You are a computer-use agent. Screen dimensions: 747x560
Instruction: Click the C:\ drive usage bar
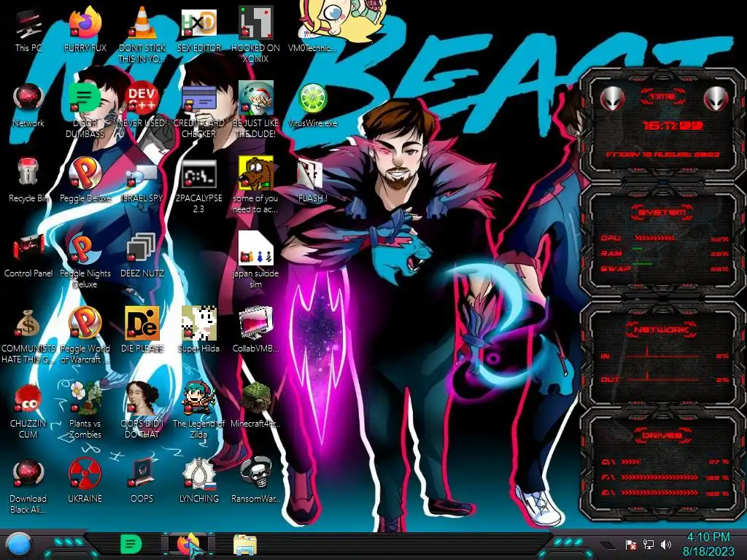point(631,462)
